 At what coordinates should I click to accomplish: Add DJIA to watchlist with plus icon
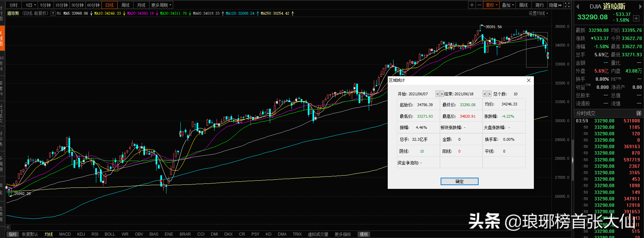(x=636, y=18)
